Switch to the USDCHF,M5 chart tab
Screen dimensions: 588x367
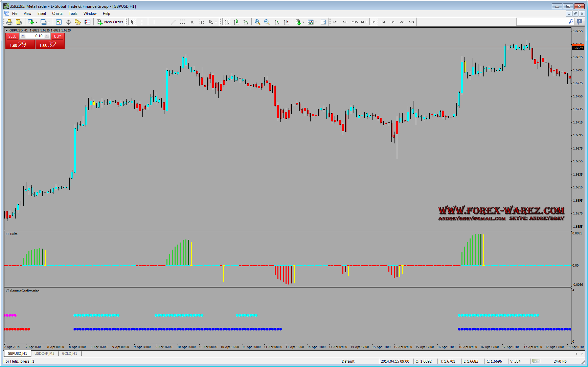[x=44, y=353]
